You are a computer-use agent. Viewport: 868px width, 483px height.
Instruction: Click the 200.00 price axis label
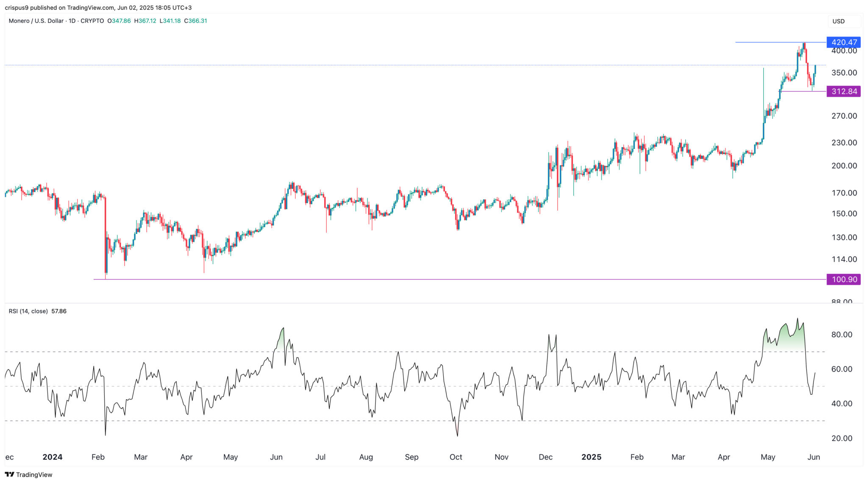(x=844, y=166)
